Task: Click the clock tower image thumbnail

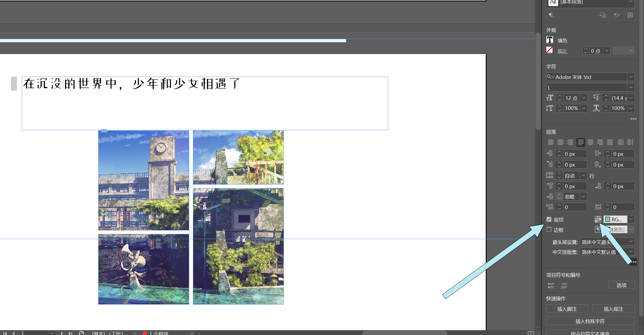Action: 143,180
